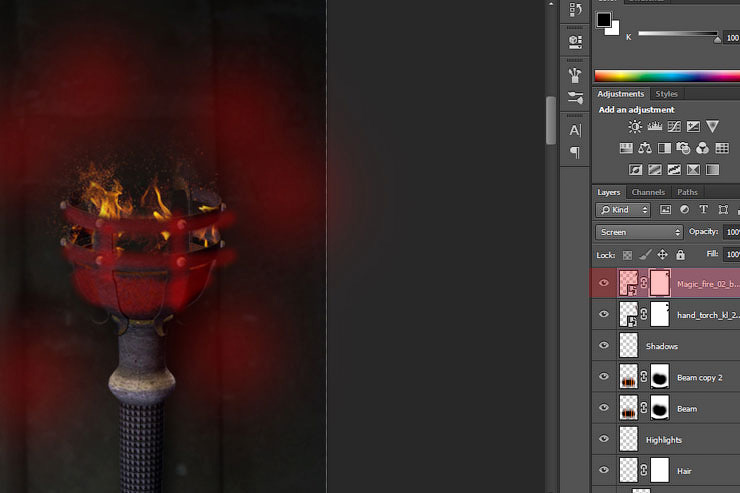Open the History panel icon
This screenshot has width=740, height=493.
pos(575,10)
